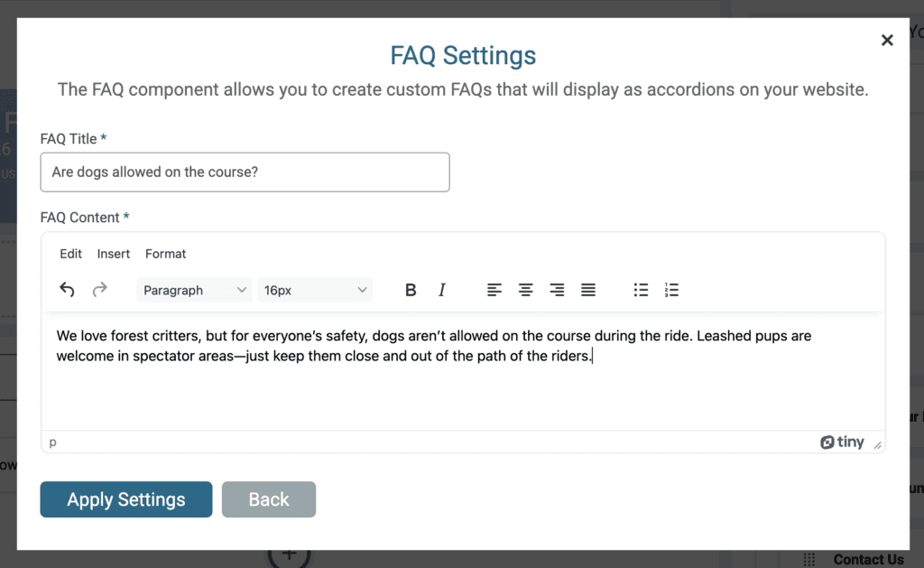Toggle Bold text formatting

click(411, 290)
